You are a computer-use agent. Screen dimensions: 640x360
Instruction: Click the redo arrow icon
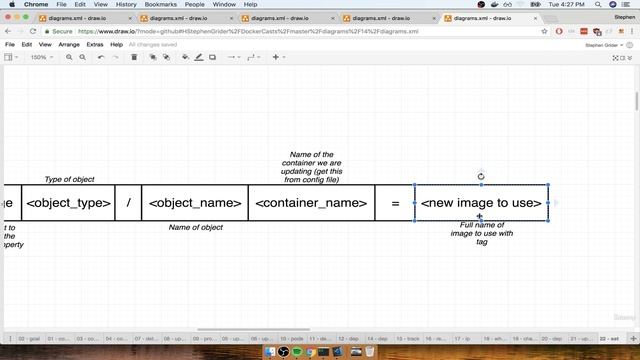tap(116, 58)
